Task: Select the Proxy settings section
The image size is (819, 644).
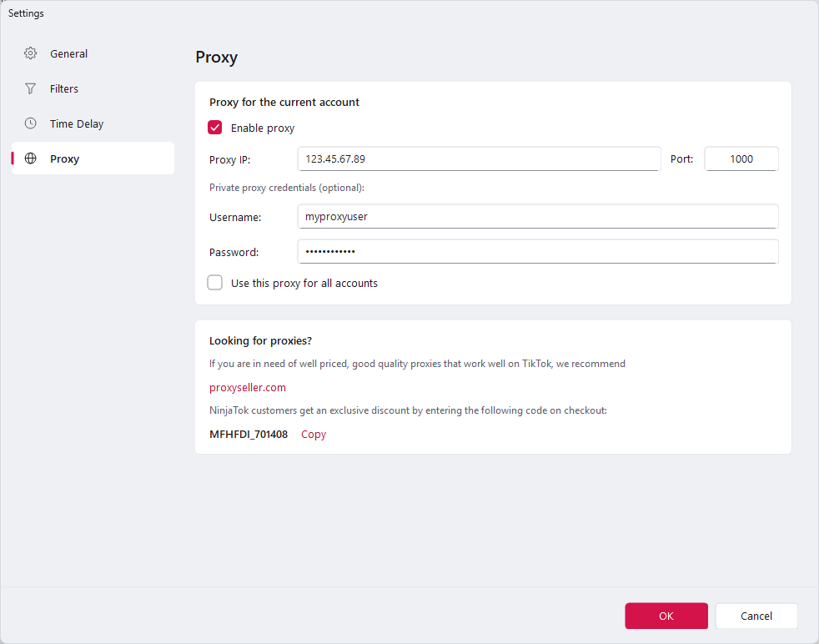Action: (x=93, y=158)
